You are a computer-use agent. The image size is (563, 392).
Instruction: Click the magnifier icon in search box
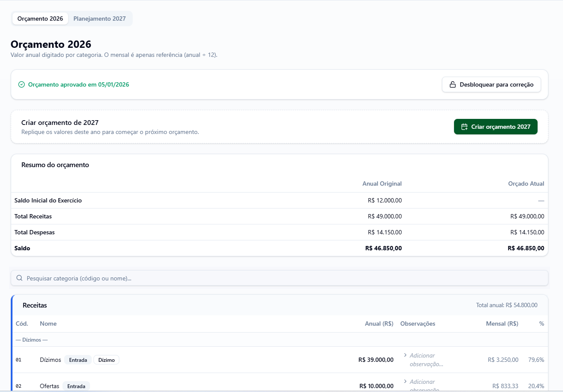click(x=19, y=278)
